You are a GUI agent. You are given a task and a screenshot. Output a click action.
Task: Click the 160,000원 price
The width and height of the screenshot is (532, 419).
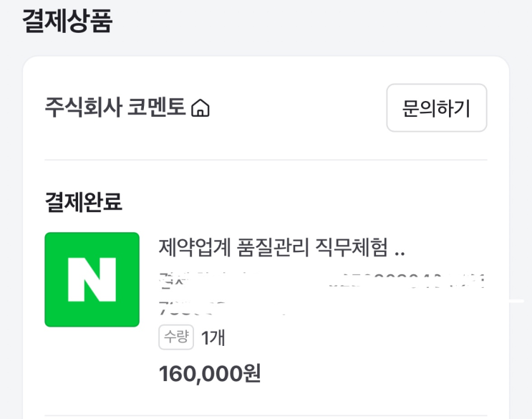(x=209, y=372)
